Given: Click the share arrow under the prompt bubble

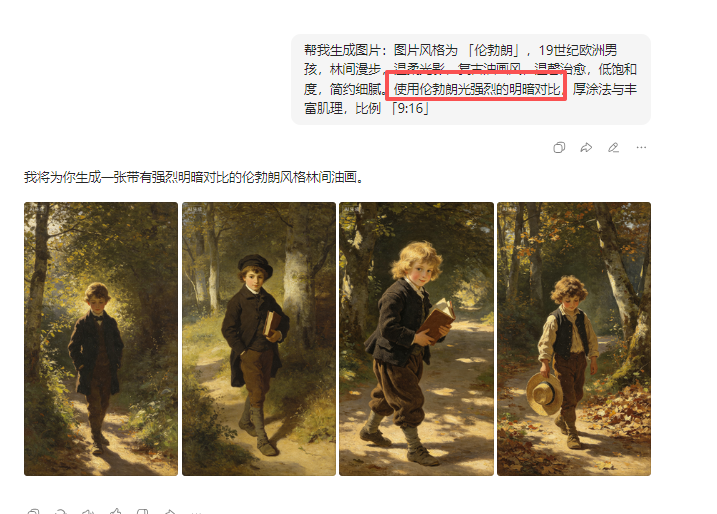Looking at the screenshot, I should (586, 147).
